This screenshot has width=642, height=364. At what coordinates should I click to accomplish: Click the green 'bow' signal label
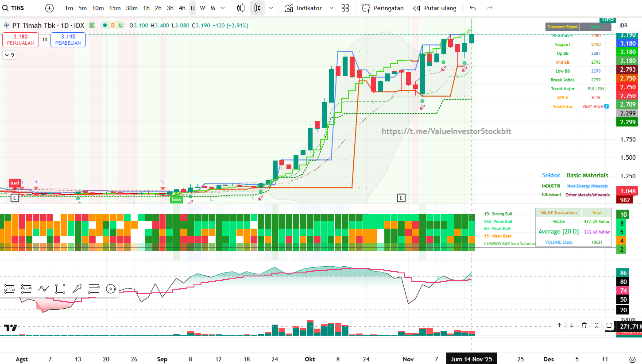(176, 199)
